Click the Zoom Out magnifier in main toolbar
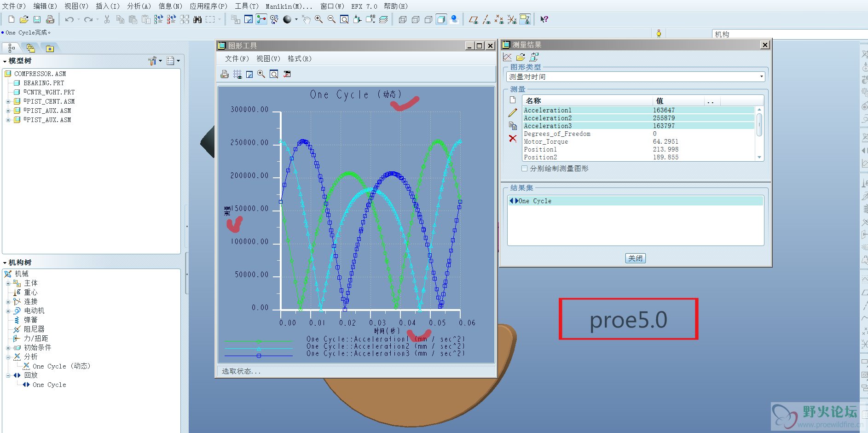This screenshot has width=868, height=433. 331,19
